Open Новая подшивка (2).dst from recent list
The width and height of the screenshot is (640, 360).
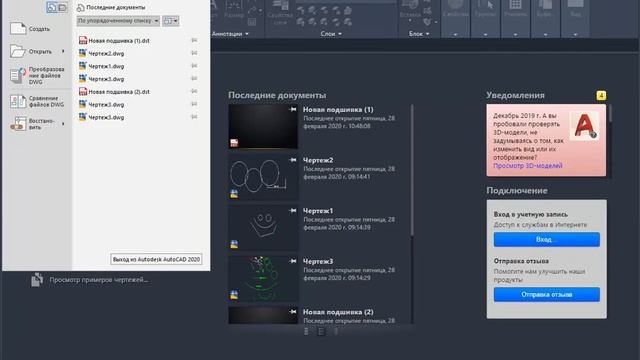pyautogui.click(x=119, y=92)
